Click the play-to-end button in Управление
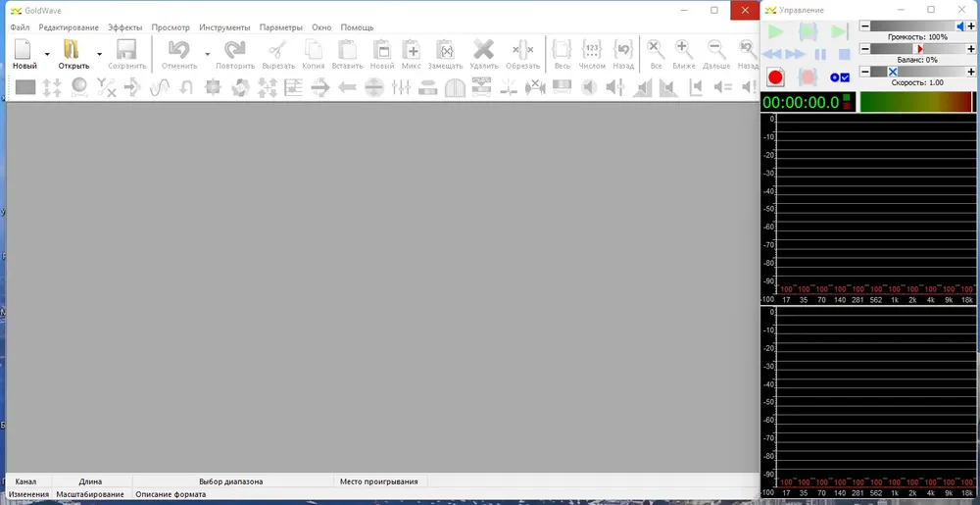This screenshot has width=980, height=505. 839,31
